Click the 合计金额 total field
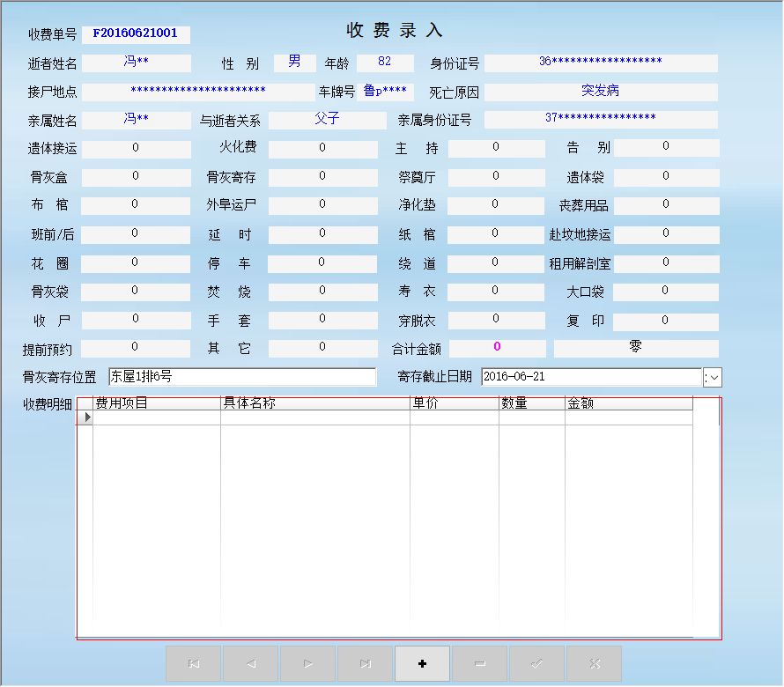The image size is (784, 687). 498,349
